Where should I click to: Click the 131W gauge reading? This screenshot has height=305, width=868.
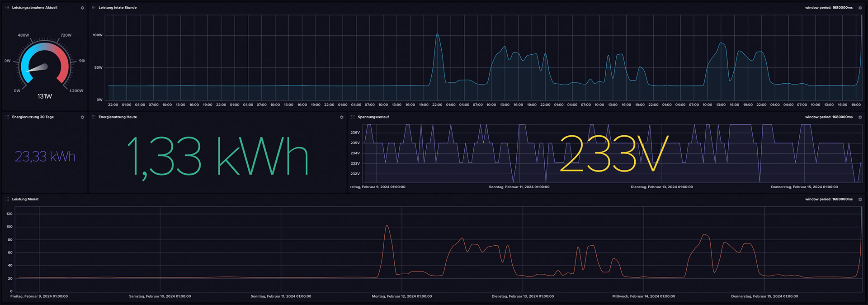click(x=45, y=96)
